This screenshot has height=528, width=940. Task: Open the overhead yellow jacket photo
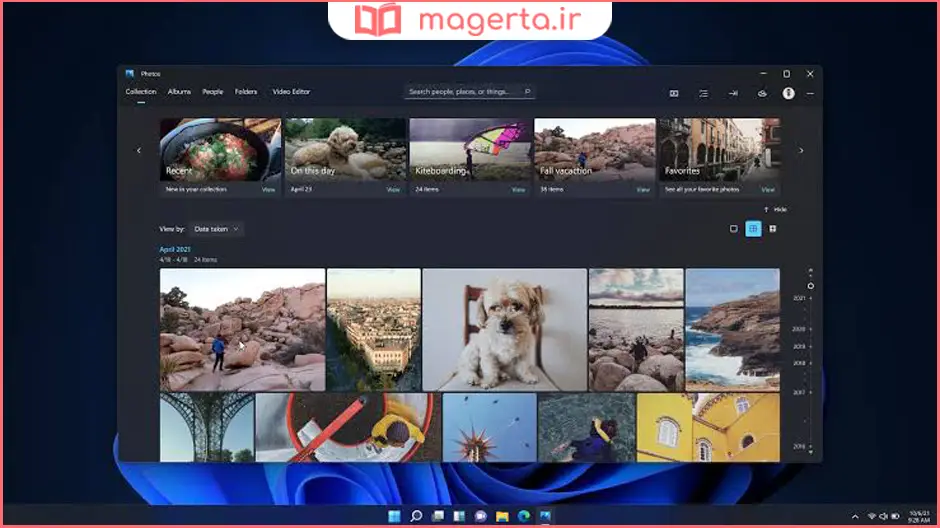click(x=348, y=427)
